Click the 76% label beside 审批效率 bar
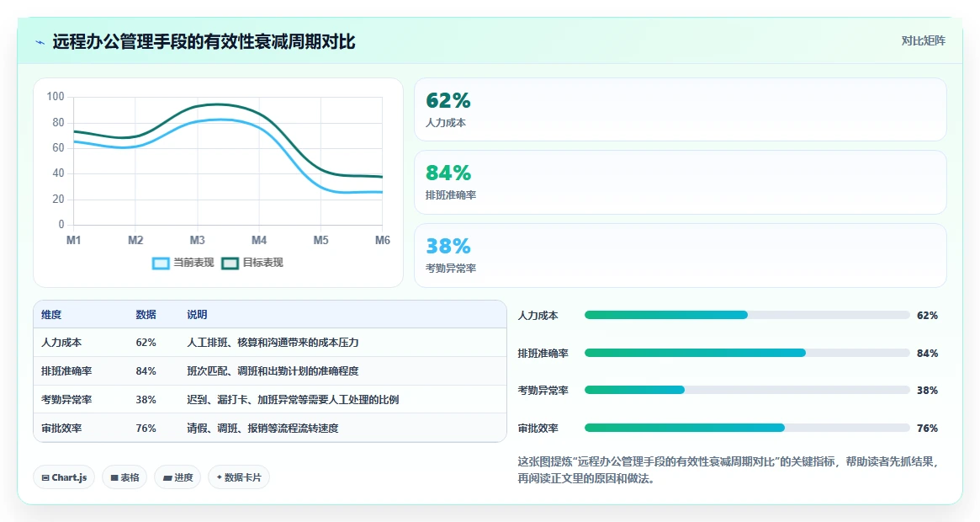Image resolution: width=980 pixels, height=522 pixels. 927,429
